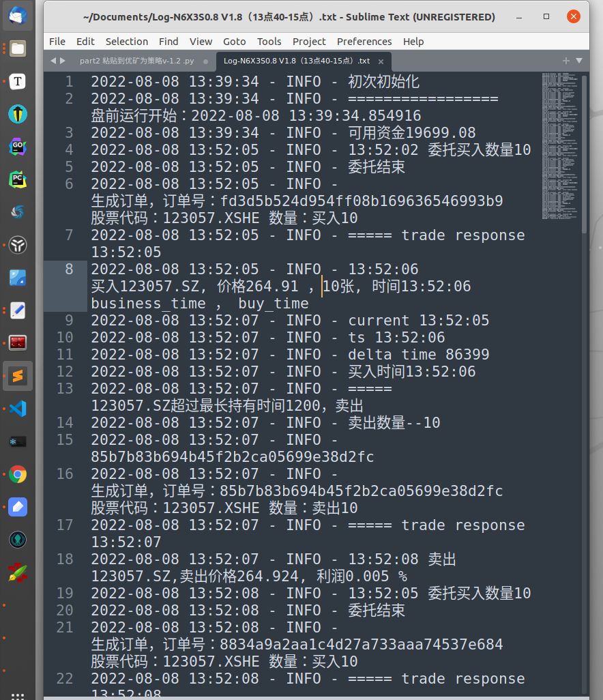Open the File menu
Screen dimensions: 603x700
(57, 42)
